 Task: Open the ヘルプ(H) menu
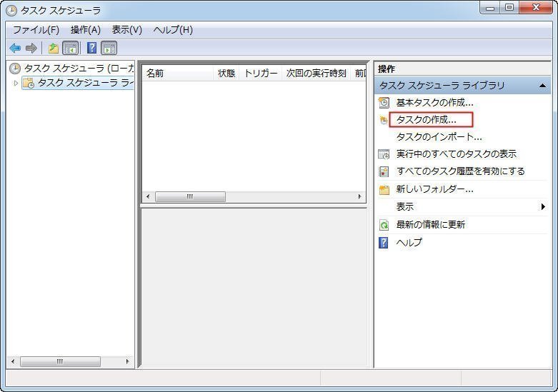click(173, 30)
